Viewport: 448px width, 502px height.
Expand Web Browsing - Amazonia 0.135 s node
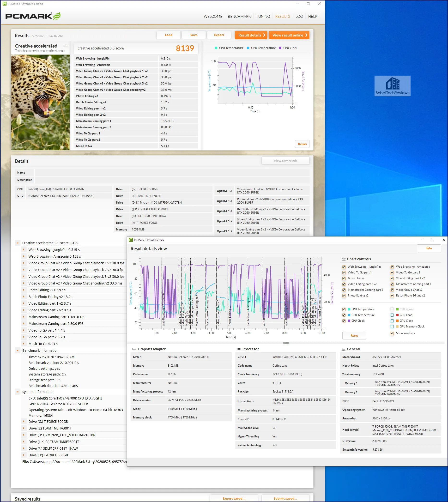pyautogui.click(x=24, y=256)
